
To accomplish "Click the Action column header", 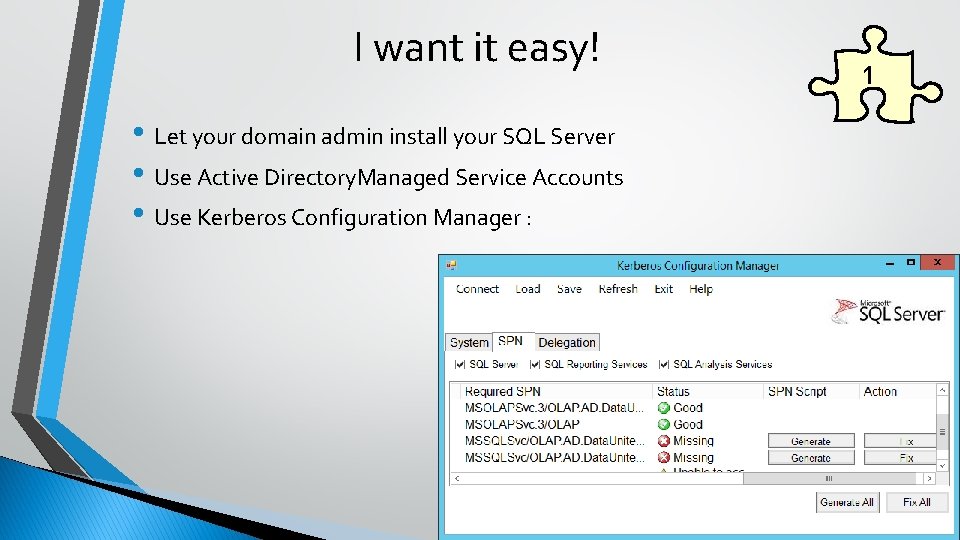I will point(898,391).
